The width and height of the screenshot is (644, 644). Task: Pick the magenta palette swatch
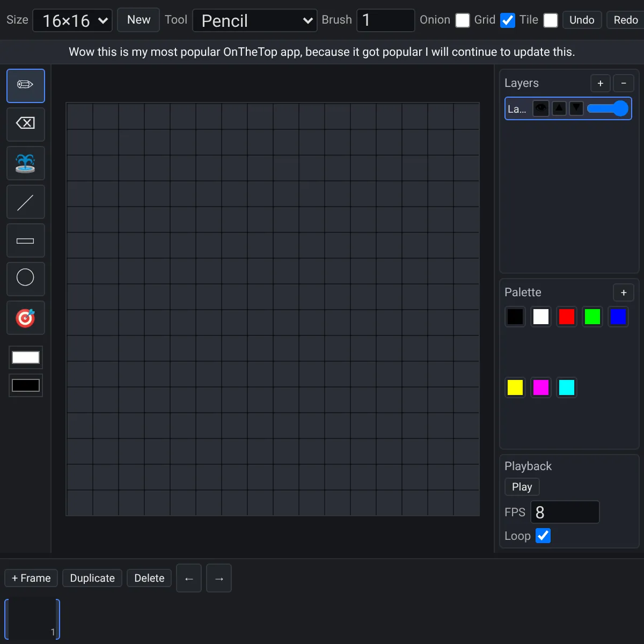[x=541, y=387]
